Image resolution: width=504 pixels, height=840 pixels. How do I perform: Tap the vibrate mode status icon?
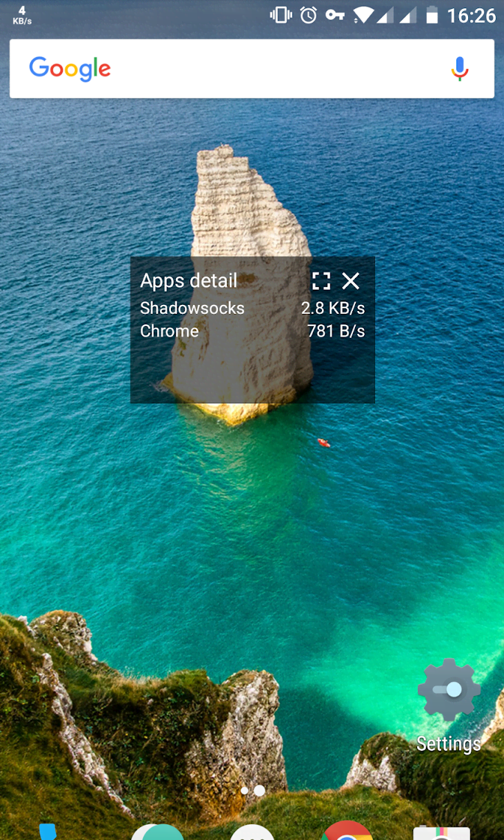tap(281, 15)
